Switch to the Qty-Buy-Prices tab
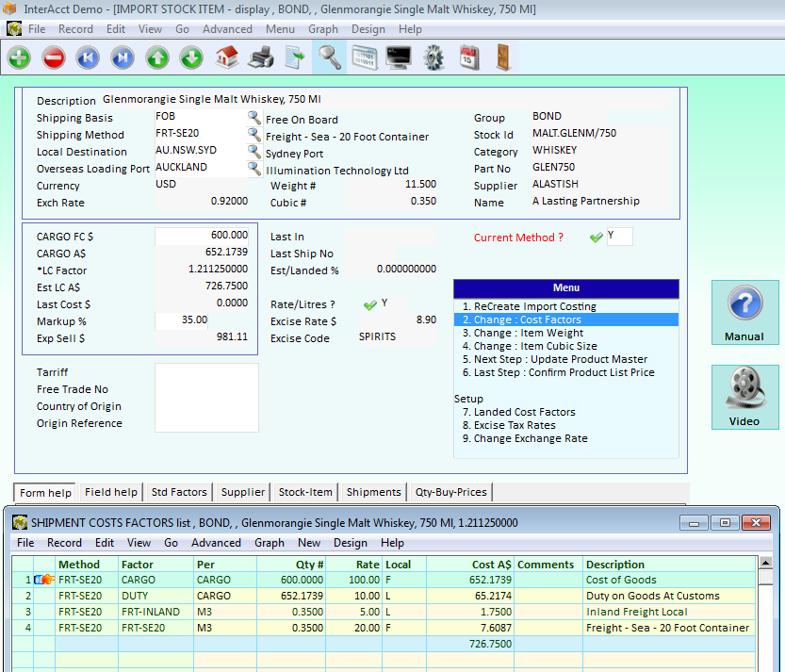This screenshot has height=672, width=785. click(x=450, y=492)
